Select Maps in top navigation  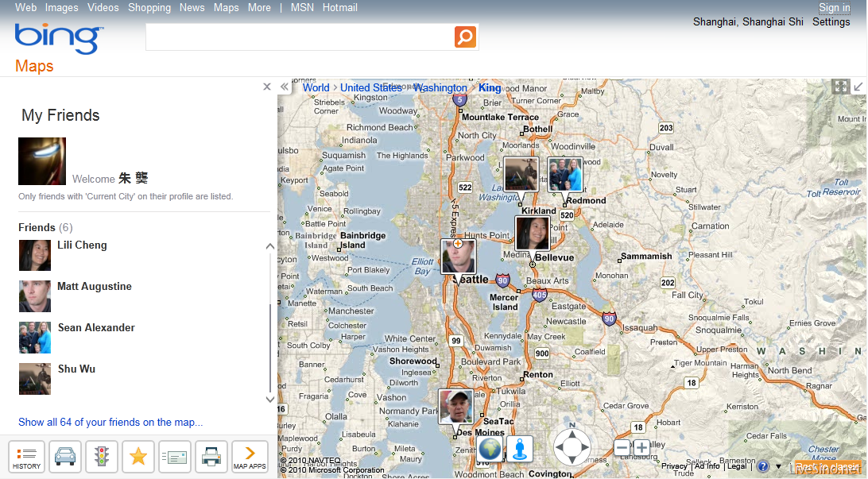pos(227,8)
